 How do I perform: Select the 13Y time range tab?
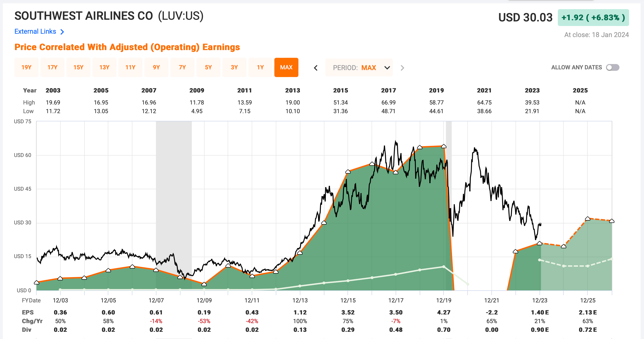click(104, 67)
